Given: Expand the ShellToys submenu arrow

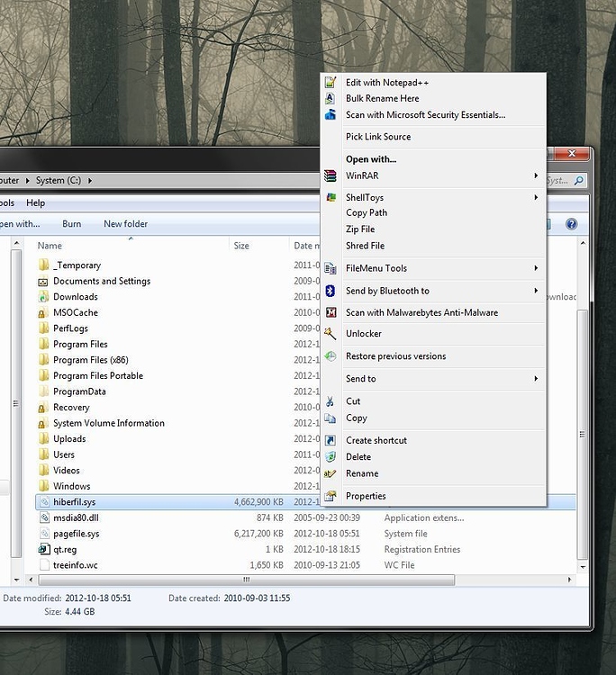Looking at the screenshot, I should point(536,197).
